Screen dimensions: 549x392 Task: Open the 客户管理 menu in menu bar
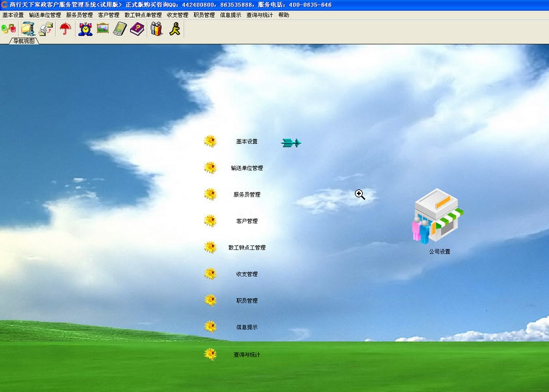coord(109,15)
